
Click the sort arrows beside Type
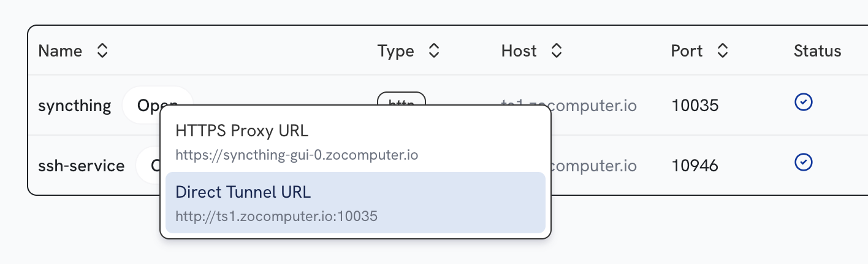(x=434, y=51)
